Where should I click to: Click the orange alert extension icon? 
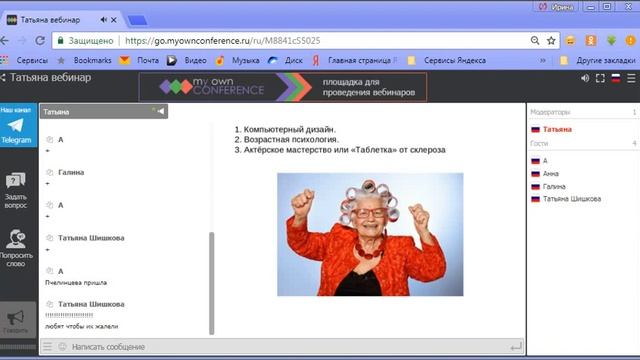coord(631,40)
